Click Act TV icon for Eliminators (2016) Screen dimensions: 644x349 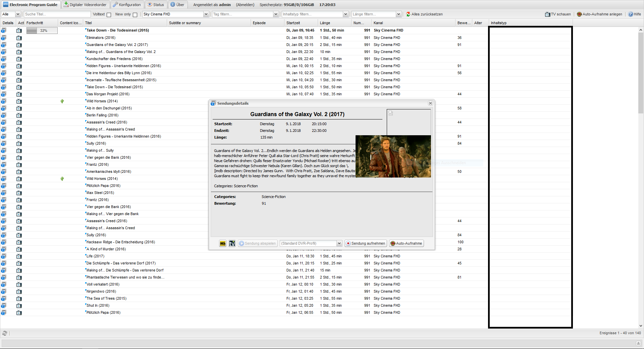pyautogui.click(x=19, y=38)
